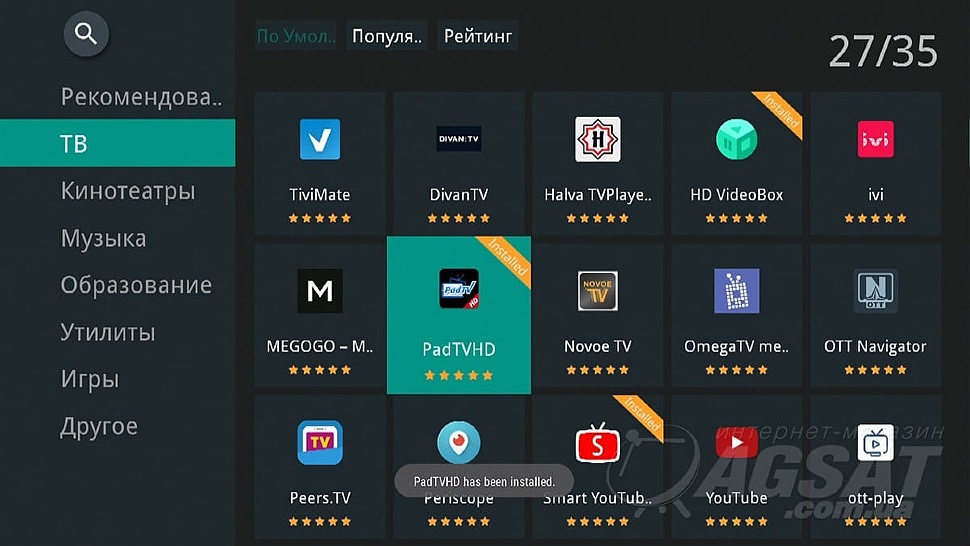Select the ТВ category
Screen dimensions: 970x546
click(x=118, y=143)
